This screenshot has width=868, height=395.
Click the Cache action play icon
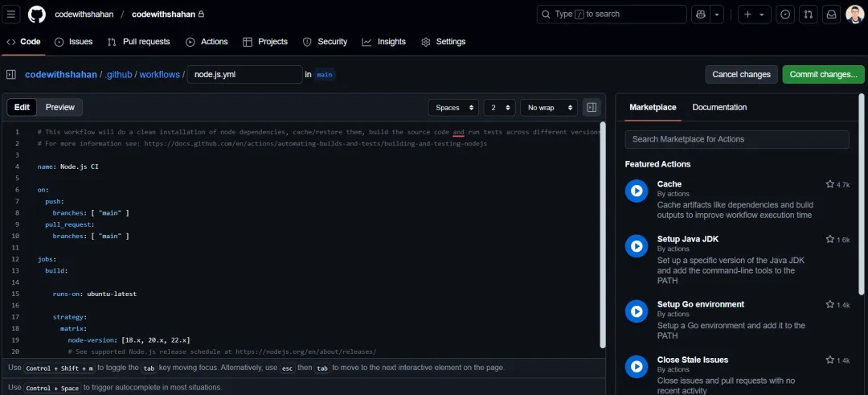tap(637, 191)
